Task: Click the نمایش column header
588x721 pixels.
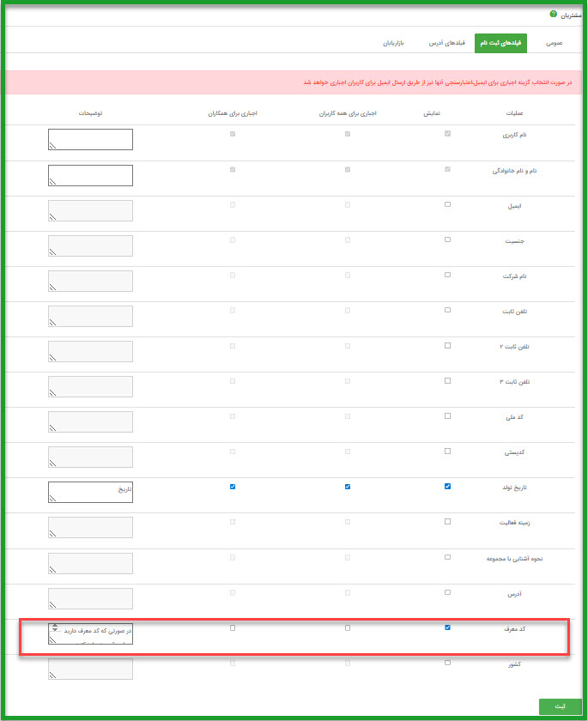Action: coord(432,113)
